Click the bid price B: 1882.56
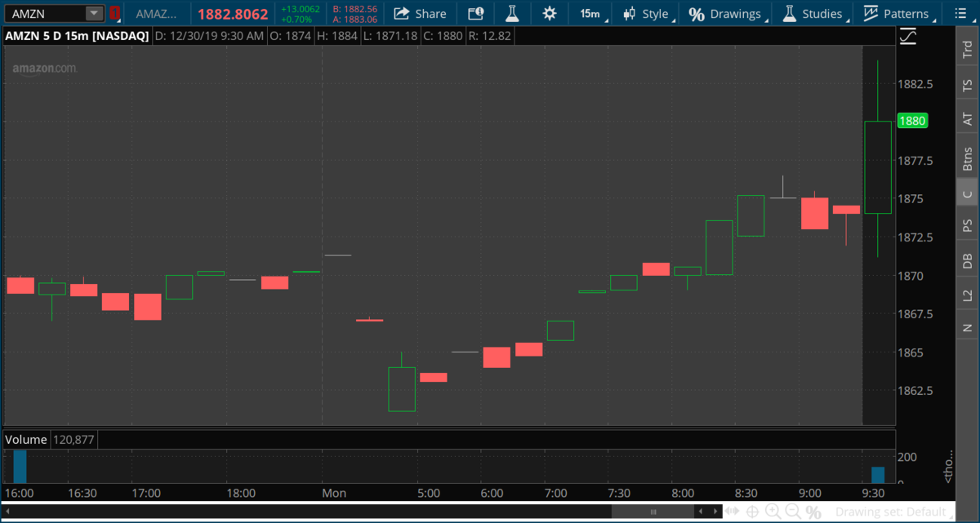The width and height of the screenshot is (980, 523). click(x=355, y=9)
